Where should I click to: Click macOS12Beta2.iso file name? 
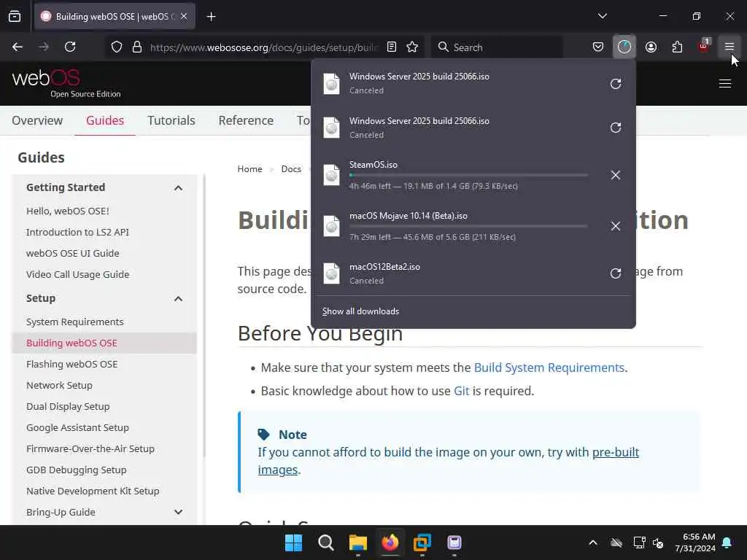click(385, 267)
